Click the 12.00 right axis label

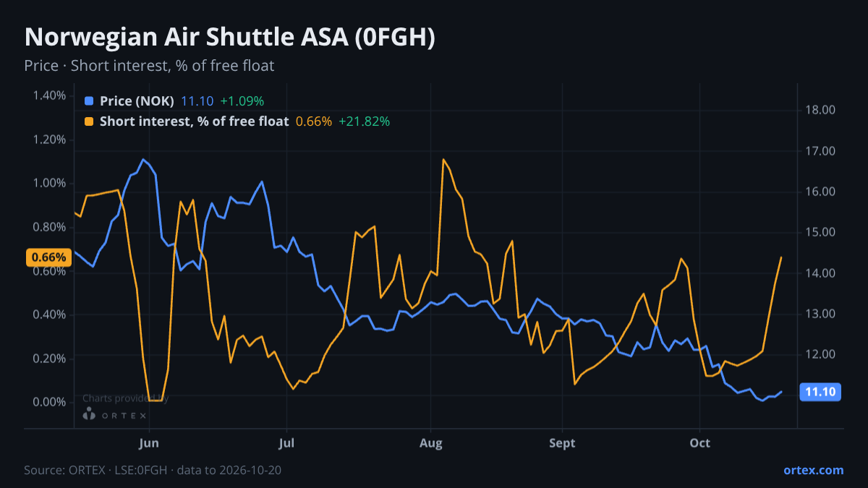click(820, 354)
